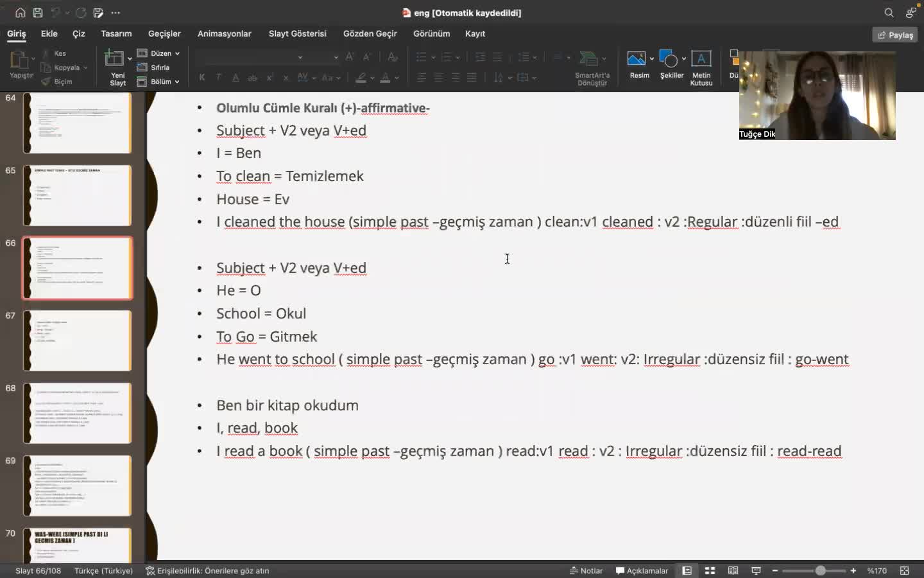Screen dimensions: 924x578
Task: Click SmartArt'a Dönüştür icon
Action: click(588, 59)
